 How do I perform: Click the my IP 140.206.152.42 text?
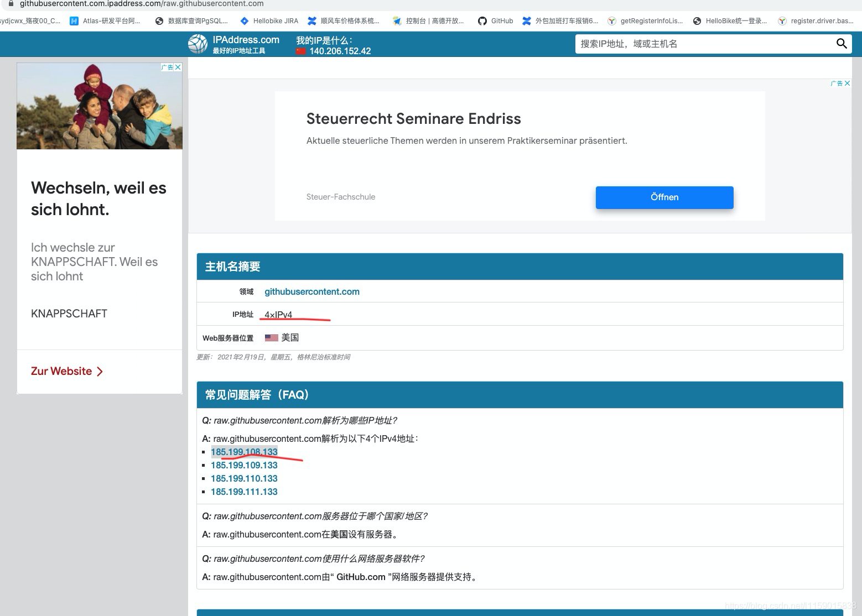[340, 51]
